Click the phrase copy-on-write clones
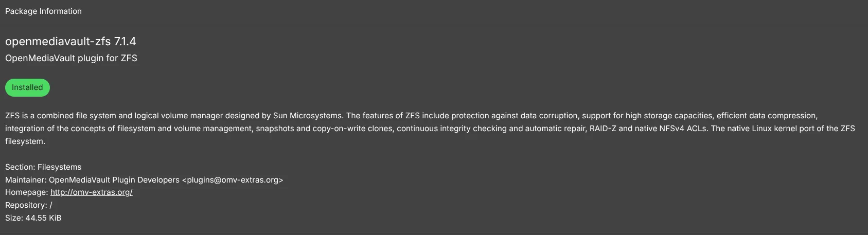Viewport: 868px width, 235px height. click(x=352, y=129)
